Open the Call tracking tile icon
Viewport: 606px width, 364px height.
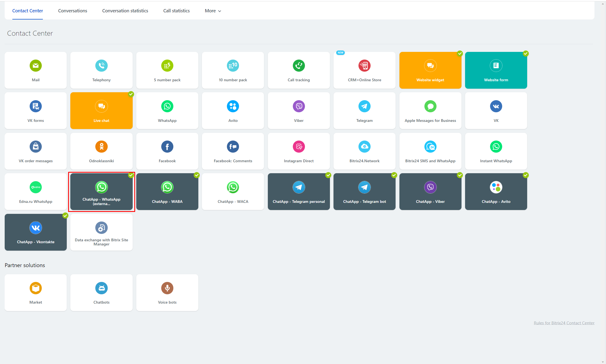[299, 66]
